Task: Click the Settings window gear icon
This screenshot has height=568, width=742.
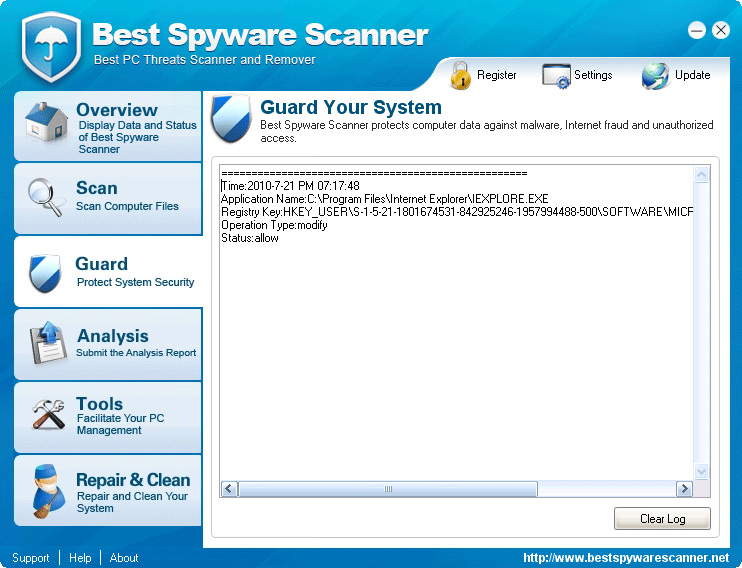Action: pos(556,76)
